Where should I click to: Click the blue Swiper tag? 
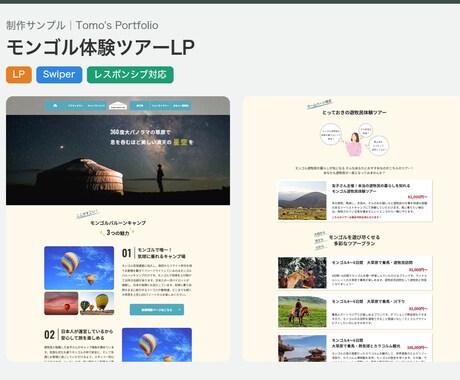[x=59, y=74]
